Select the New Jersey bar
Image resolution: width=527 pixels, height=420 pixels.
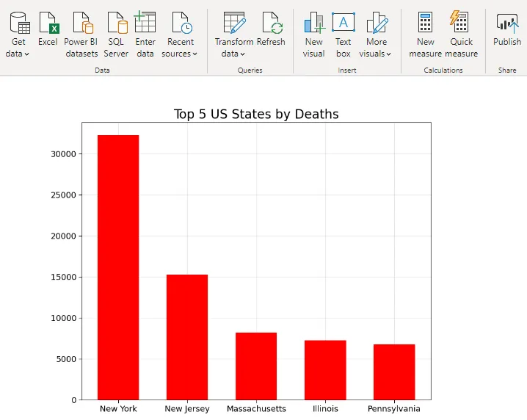[187, 337]
